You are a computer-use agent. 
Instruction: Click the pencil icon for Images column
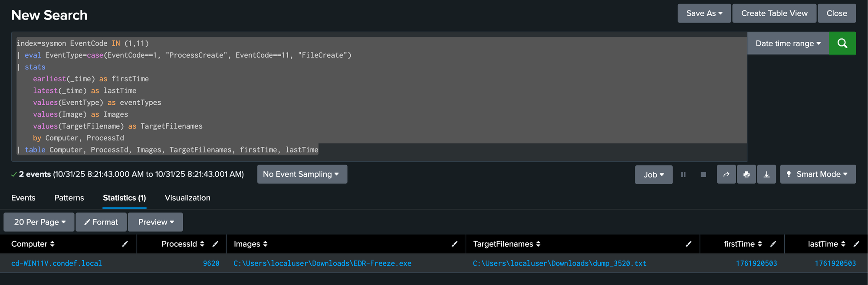click(454, 244)
